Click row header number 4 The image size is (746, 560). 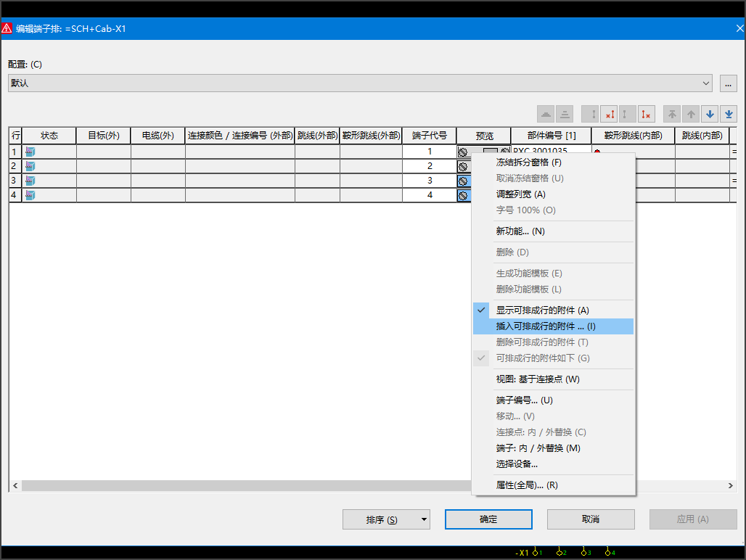click(x=15, y=195)
